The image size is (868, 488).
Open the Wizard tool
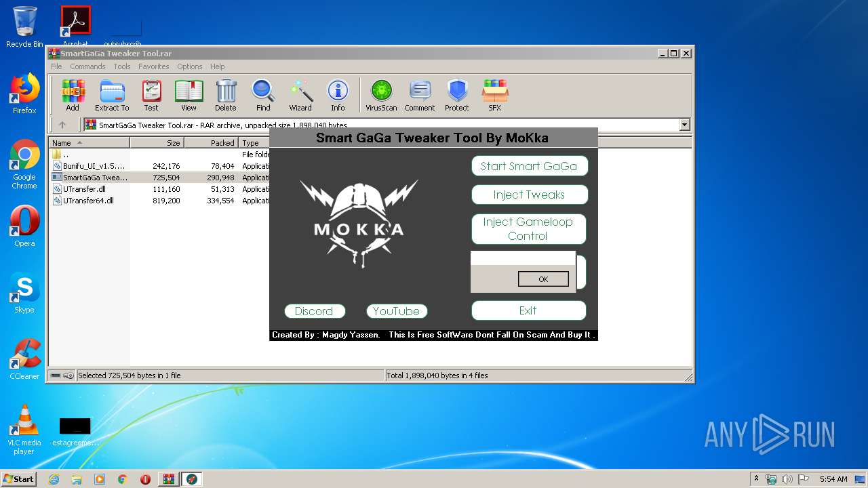click(x=300, y=95)
